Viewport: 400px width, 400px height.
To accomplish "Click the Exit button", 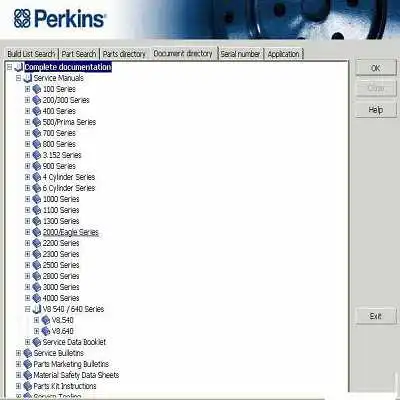I will coord(376,316).
